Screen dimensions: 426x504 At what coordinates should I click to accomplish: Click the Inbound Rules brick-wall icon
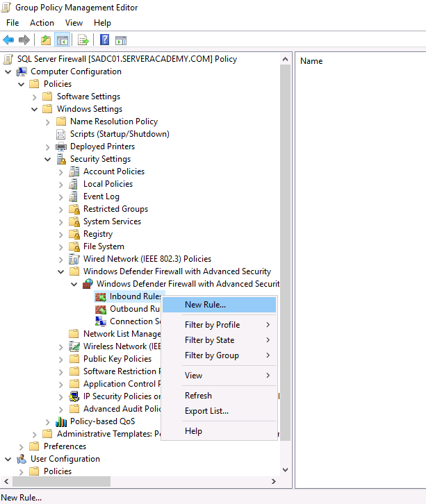pos(100,296)
